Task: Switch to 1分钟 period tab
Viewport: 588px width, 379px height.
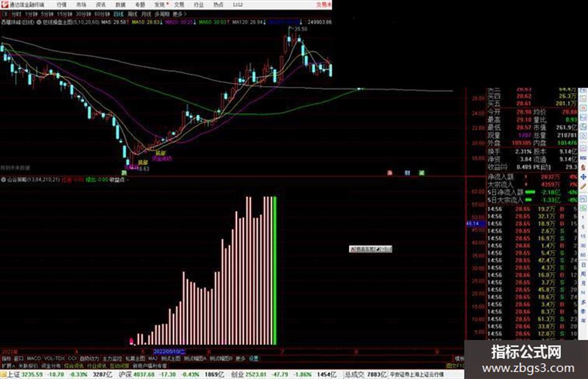Action: click(x=31, y=14)
